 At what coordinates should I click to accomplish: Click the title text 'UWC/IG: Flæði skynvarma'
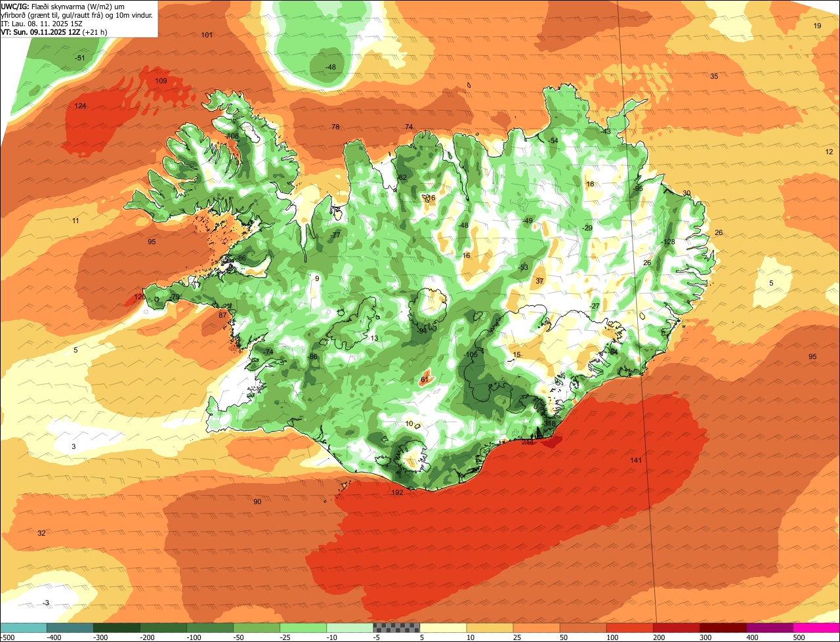[46, 6]
